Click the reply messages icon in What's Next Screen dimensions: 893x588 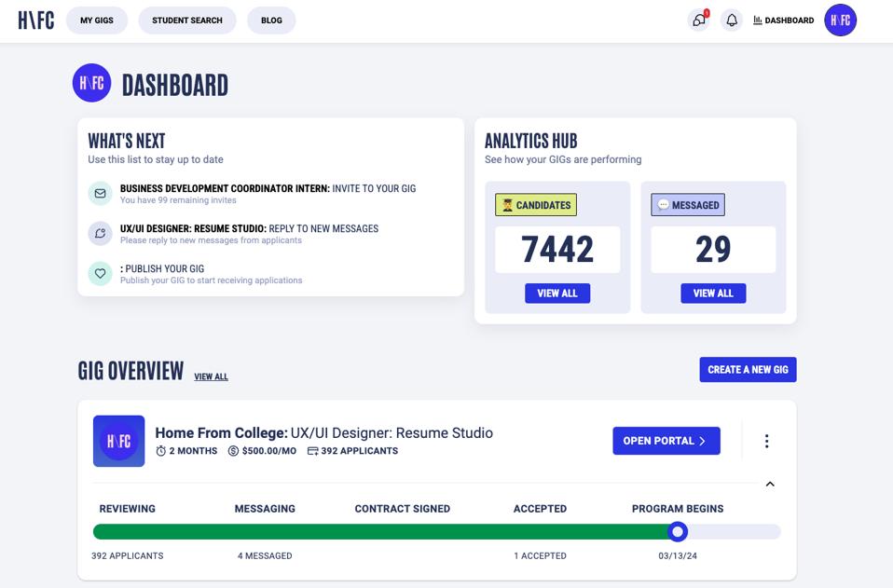tap(100, 233)
